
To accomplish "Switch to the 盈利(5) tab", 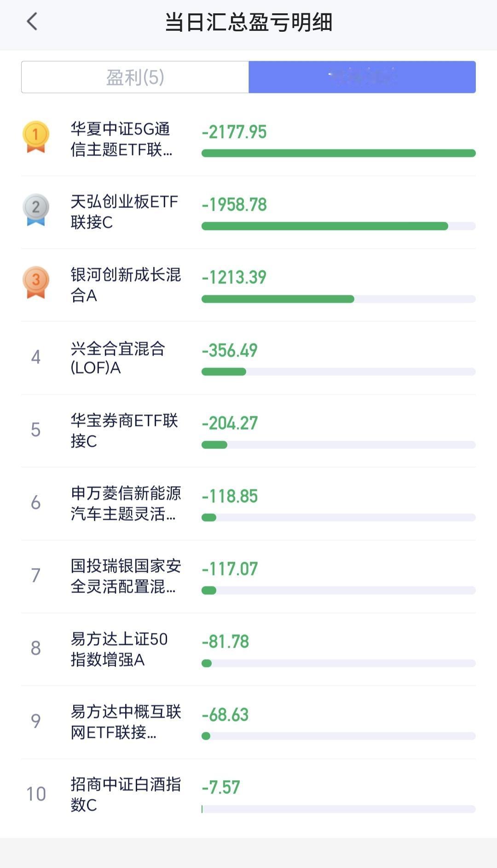I will click(x=135, y=77).
